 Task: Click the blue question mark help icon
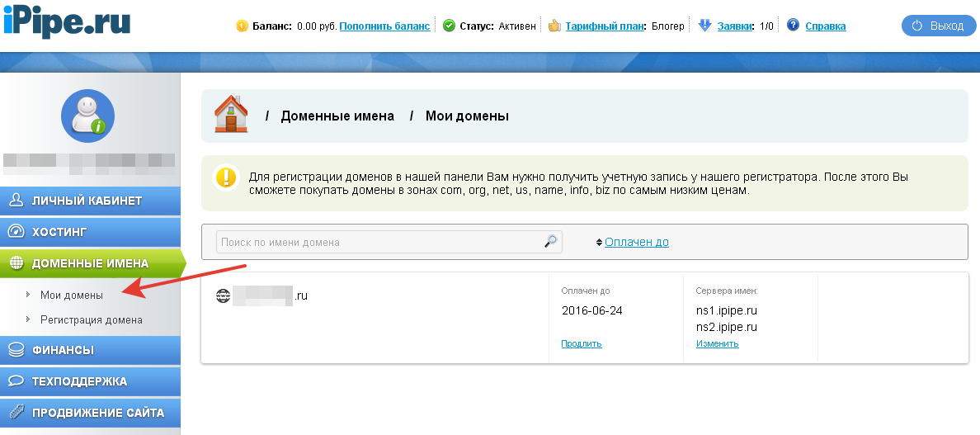tap(793, 26)
